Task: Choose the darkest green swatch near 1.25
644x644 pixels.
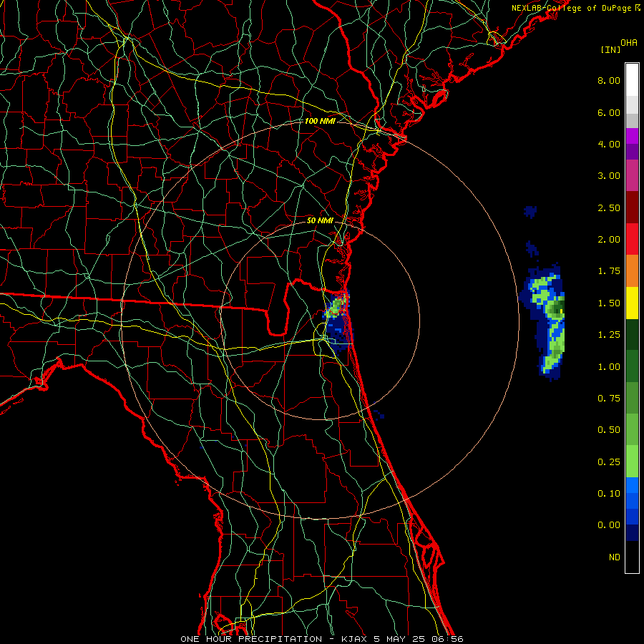Action: (x=632, y=335)
